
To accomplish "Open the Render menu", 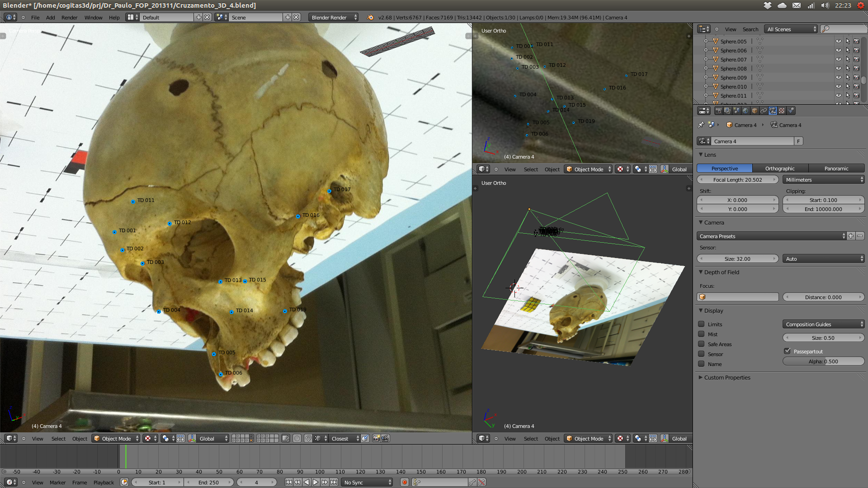I will point(69,18).
